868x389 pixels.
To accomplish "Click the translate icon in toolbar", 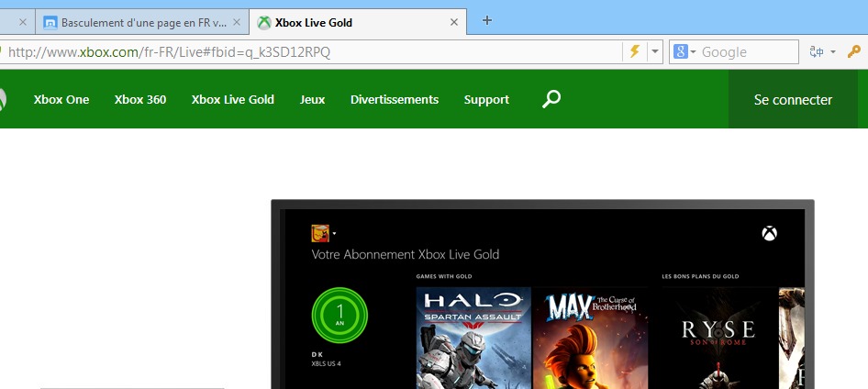I will point(817,52).
